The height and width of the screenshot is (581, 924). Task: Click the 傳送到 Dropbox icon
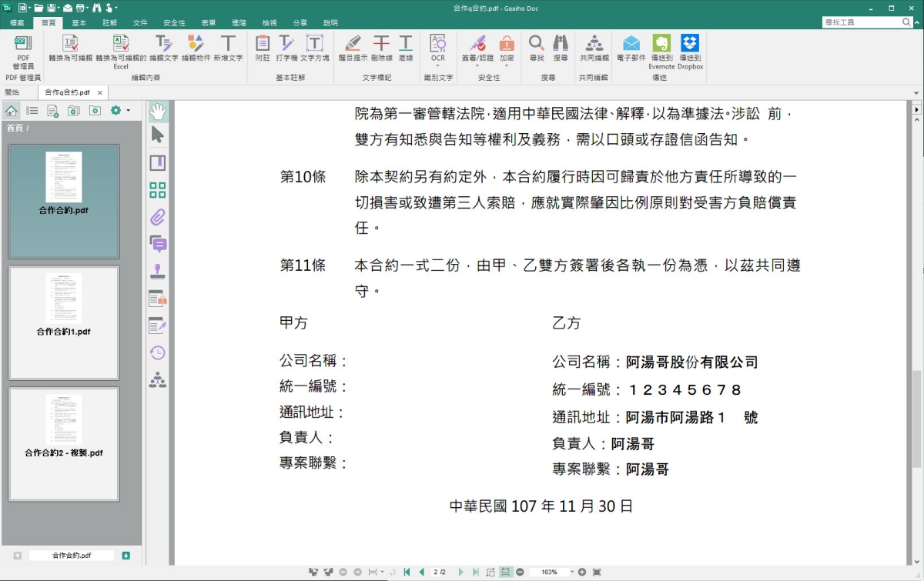690,47
